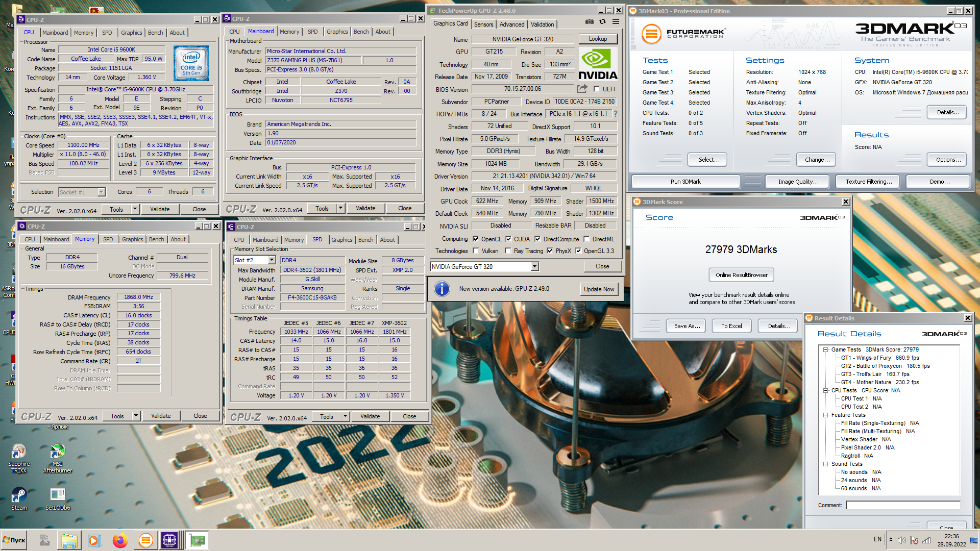Click the Intel Core i5 badge in CPU-Z
The height and width of the screenshot is (551, 980).
[x=191, y=64]
